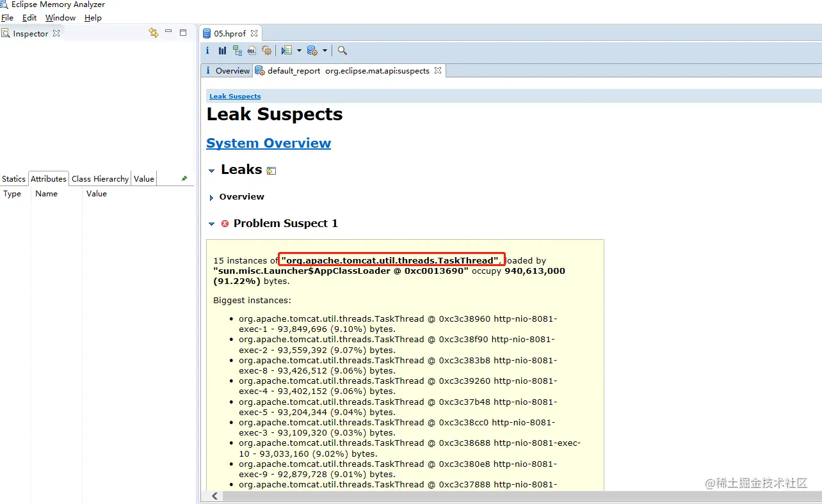Screen dimensions: 822x504
Task: Select the default_report suspects tab
Action: (x=348, y=70)
